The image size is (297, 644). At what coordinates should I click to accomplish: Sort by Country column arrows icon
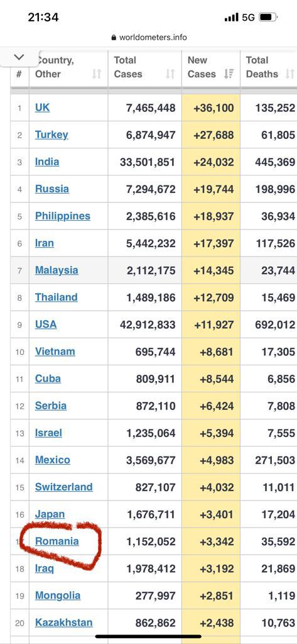(x=97, y=74)
